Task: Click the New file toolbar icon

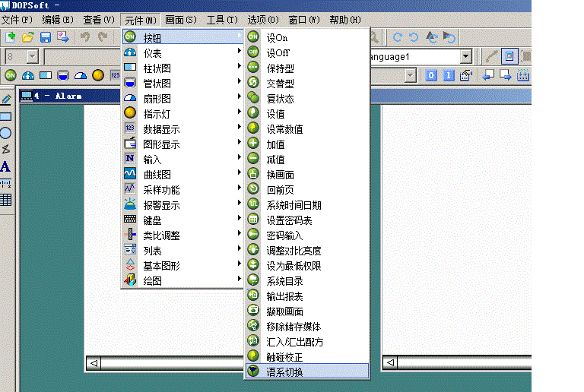Action: click(x=11, y=36)
